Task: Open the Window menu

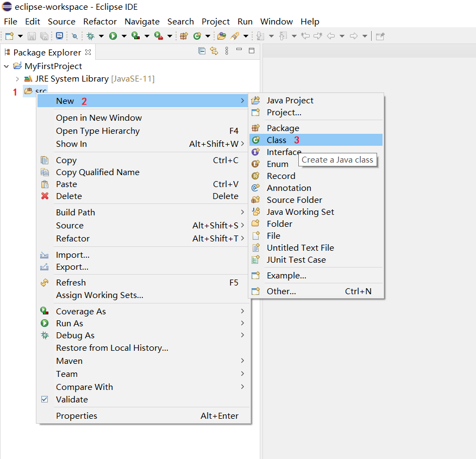Action: (x=276, y=22)
